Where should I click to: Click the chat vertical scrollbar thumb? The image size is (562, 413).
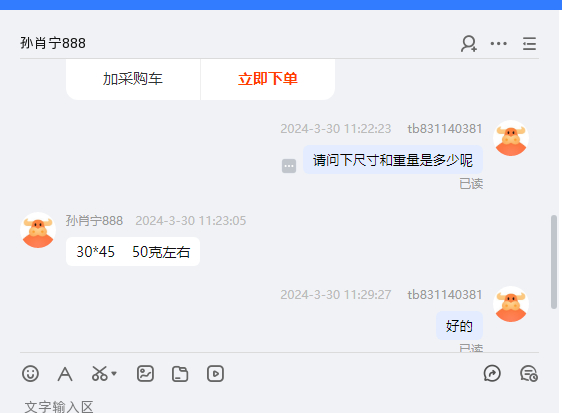pos(554,262)
